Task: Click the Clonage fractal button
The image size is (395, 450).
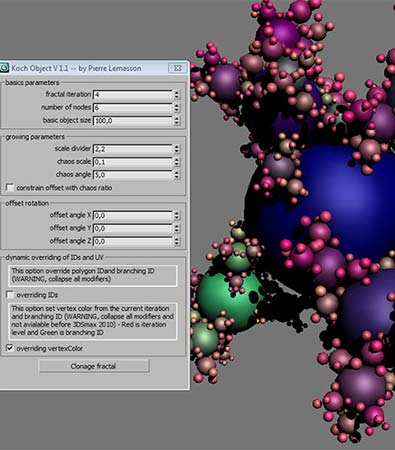Action: point(94,366)
